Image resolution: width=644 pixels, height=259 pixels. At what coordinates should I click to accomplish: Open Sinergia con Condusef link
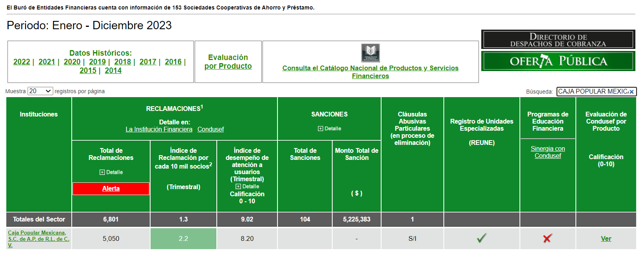[x=548, y=152]
